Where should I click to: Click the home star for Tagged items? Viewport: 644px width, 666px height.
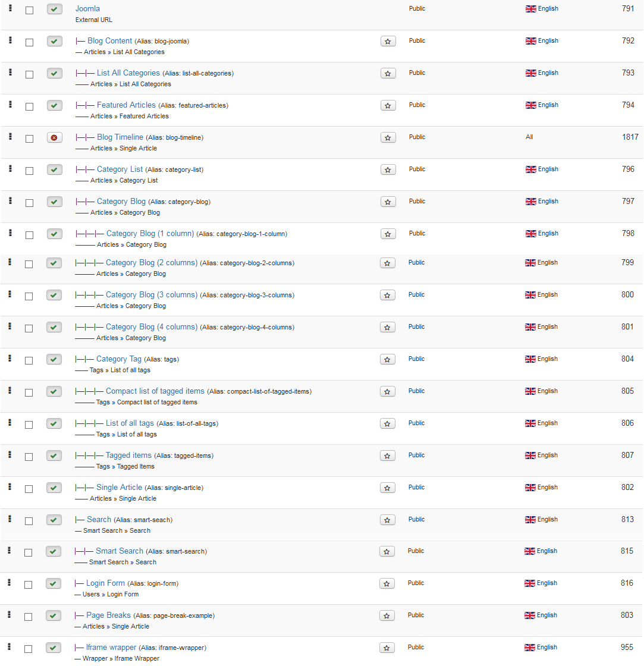[388, 455]
